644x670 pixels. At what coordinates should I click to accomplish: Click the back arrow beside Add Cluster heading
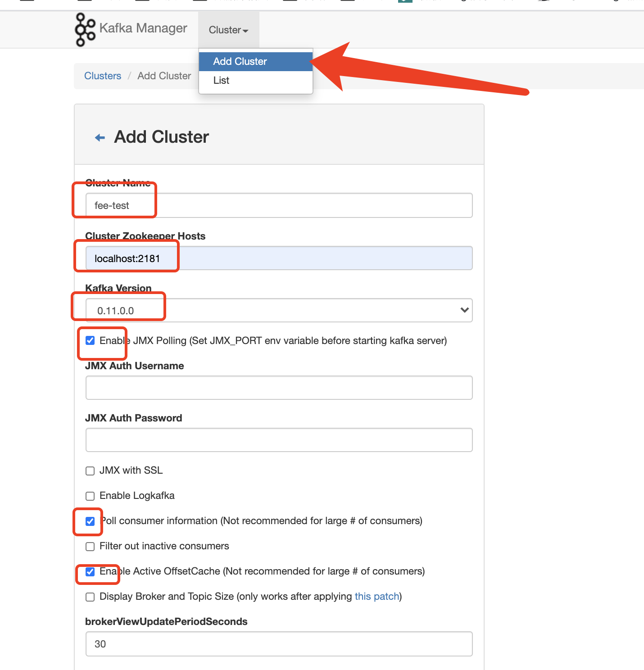tap(100, 137)
